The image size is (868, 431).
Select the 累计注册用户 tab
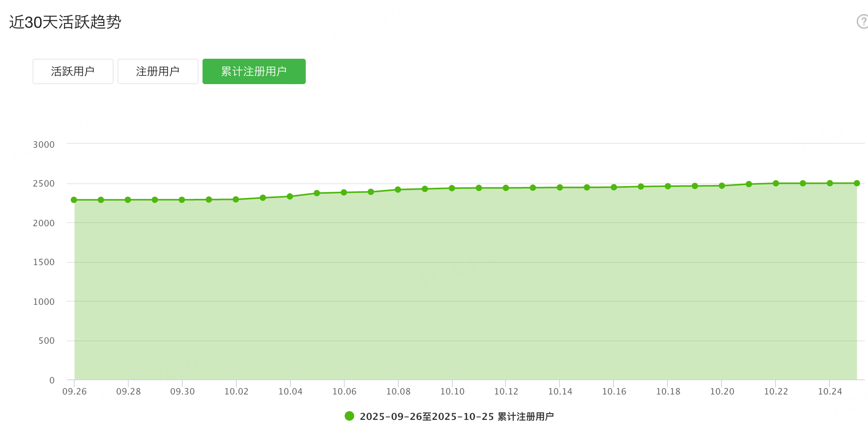[254, 71]
